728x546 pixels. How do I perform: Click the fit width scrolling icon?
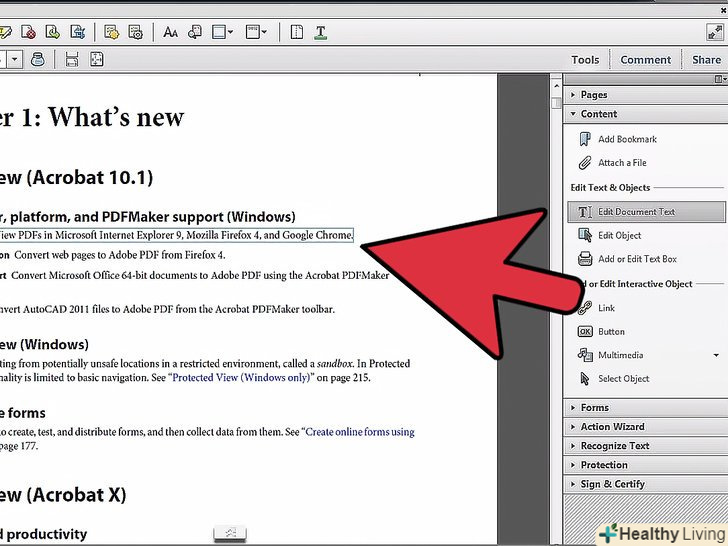(x=72, y=59)
